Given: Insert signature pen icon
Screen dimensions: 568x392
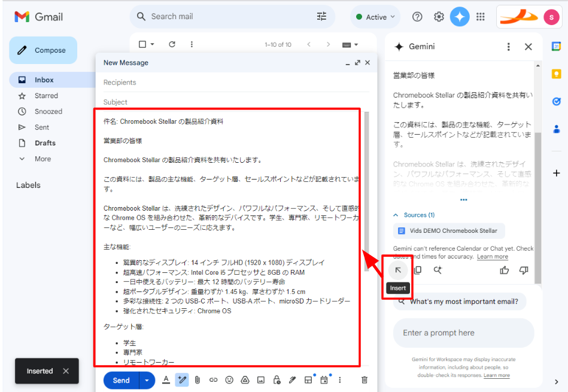Looking at the screenshot, I should [x=292, y=380].
